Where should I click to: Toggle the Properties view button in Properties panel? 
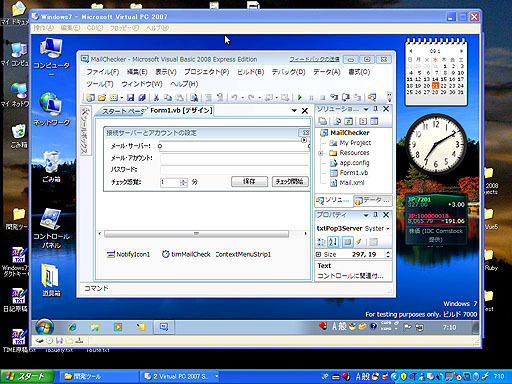click(347, 242)
